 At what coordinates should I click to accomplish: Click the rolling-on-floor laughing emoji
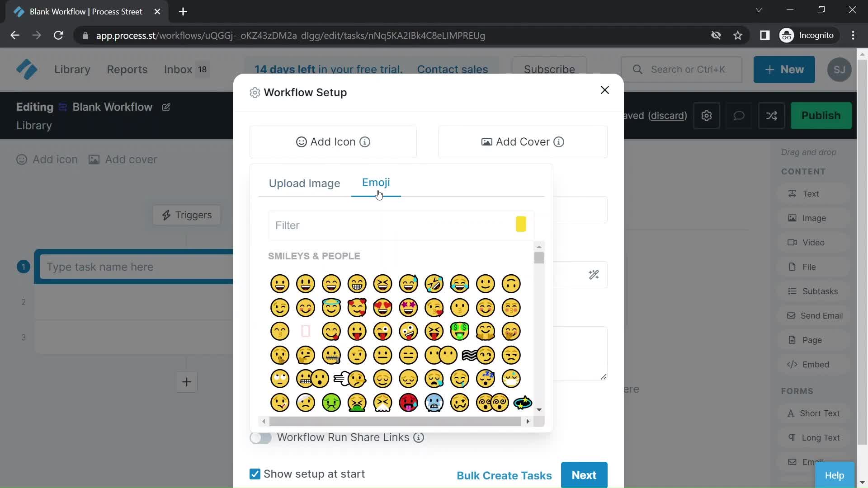pos(434,284)
